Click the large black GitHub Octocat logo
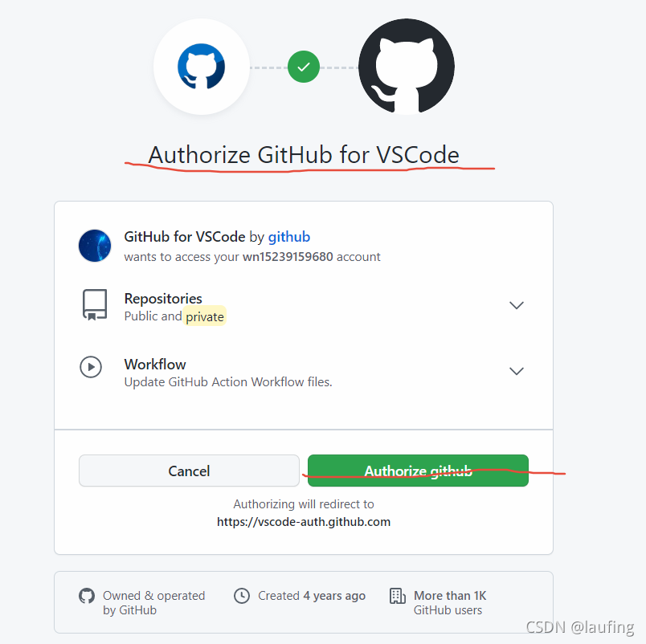 click(x=407, y=67)
